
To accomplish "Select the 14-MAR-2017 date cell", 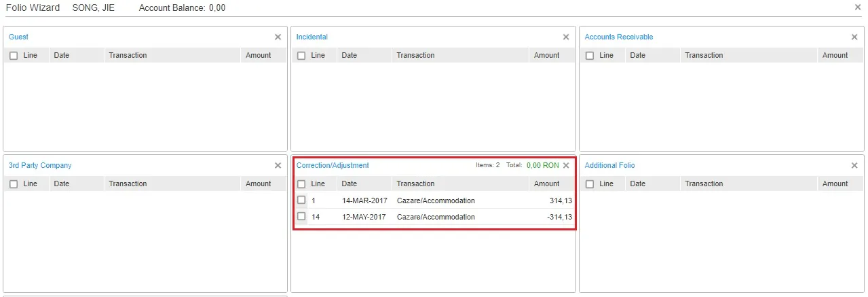I will point(364,201).
